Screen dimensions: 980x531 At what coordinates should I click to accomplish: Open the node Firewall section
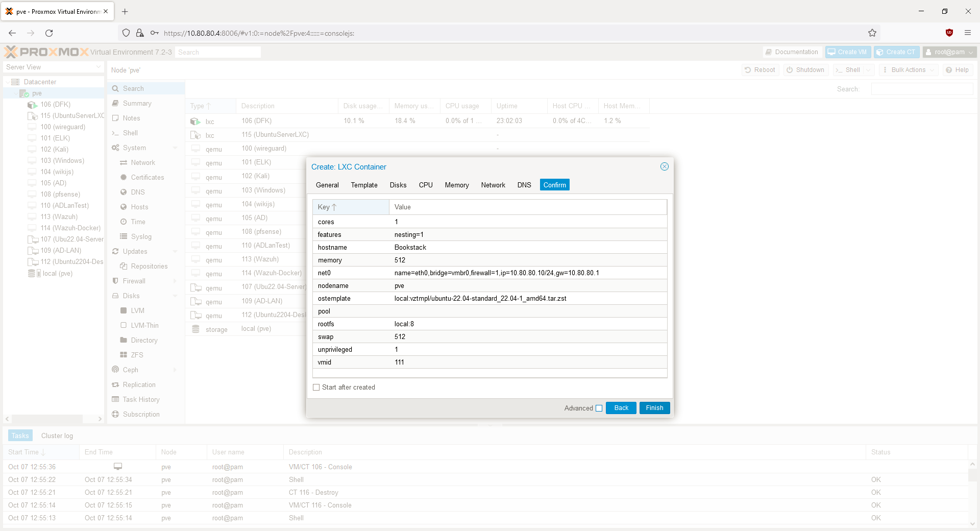(x=134, y=281)
